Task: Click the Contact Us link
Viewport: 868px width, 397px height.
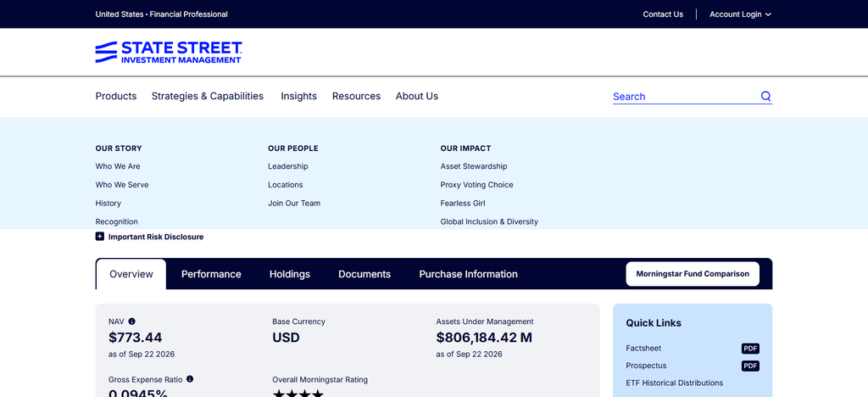Action: pyautogui.click(x=663, y=14)
